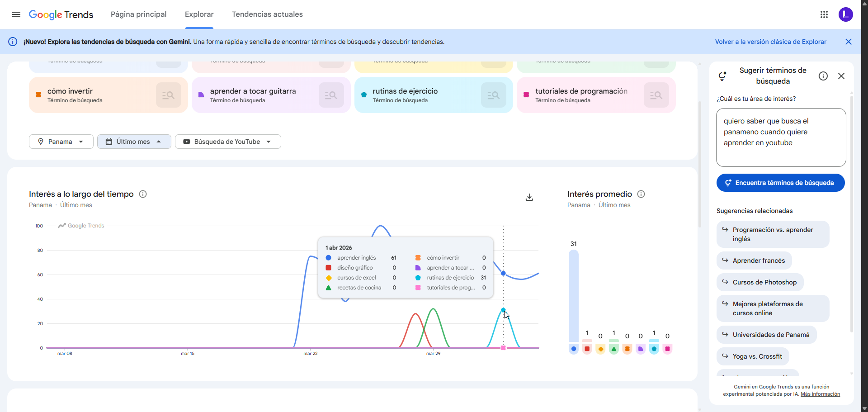Viewport: 868px width, 412px height.
Task: Click Volver a la versión clásica de Explorar
Action: pyautogui.click(x=771, y=42)
